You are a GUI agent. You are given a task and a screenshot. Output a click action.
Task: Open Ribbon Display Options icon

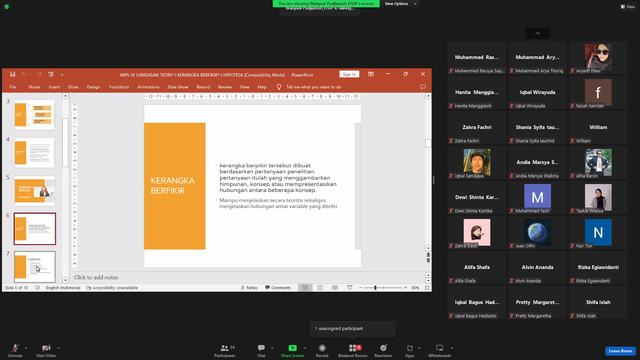[x=371, y=74]
